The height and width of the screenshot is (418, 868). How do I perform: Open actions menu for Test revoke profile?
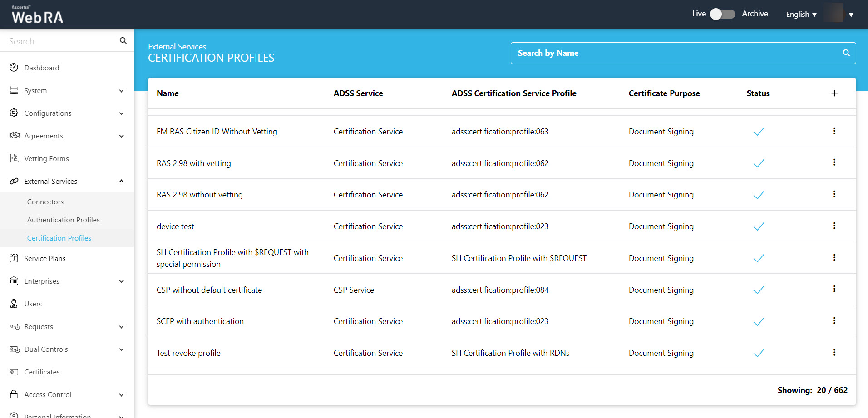pyautogui.click(x=834, y=353)
